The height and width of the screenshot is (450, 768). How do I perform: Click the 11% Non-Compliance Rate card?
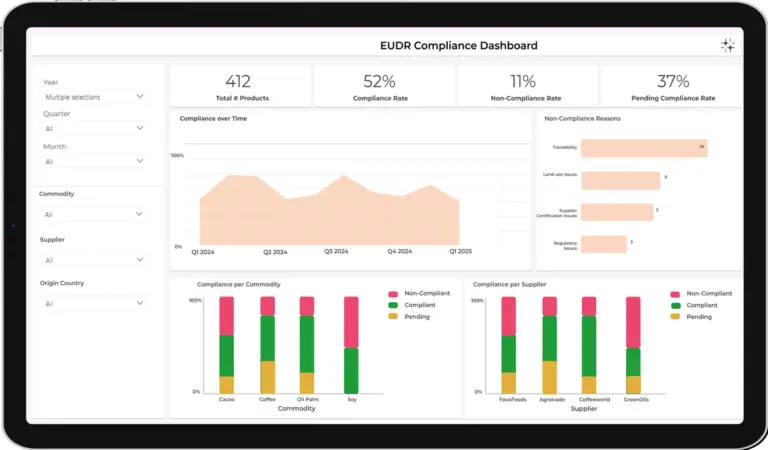point(527,86)
